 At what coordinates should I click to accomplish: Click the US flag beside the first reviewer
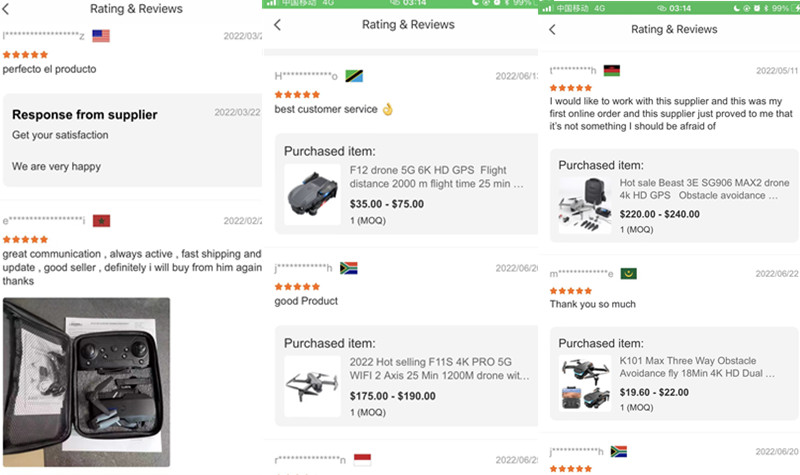(x=100, y=36)
